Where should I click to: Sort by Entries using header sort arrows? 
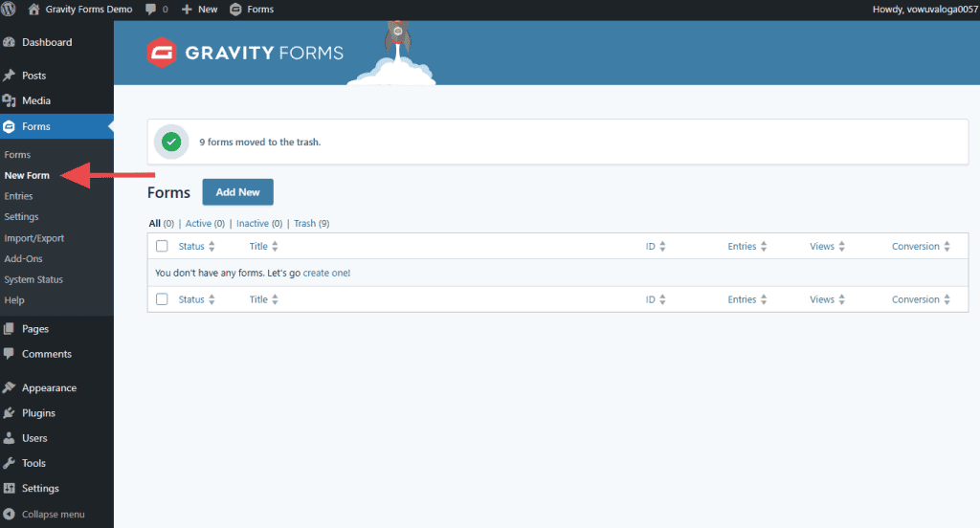(764, 246)
